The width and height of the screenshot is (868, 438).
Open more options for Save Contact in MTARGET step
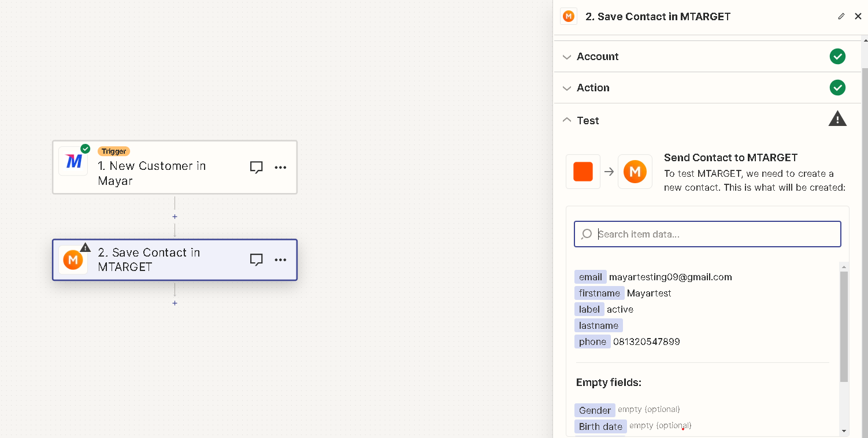(280, 259)
